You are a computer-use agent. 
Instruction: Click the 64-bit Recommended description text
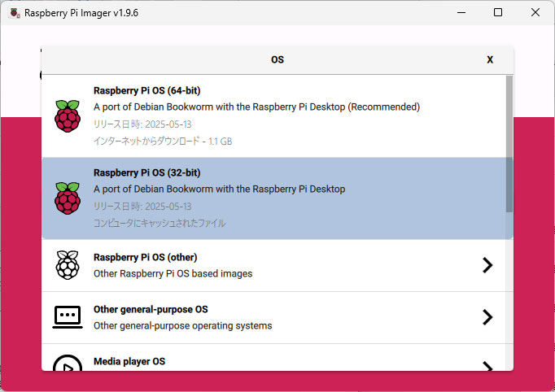coord(256,107)
